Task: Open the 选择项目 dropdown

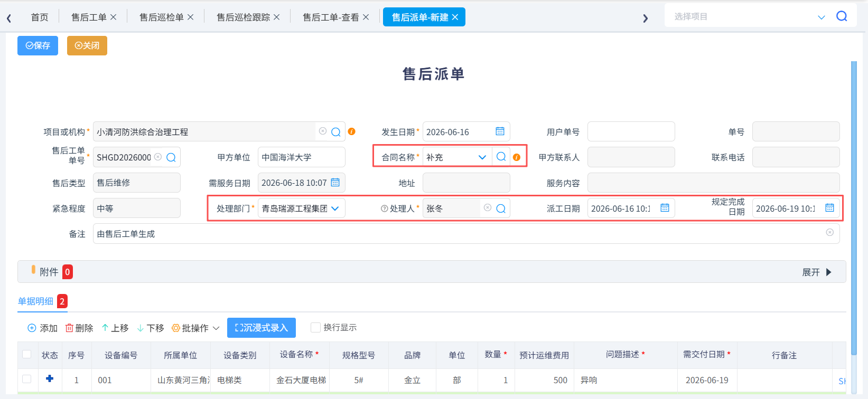Action: tap(821, 17)
